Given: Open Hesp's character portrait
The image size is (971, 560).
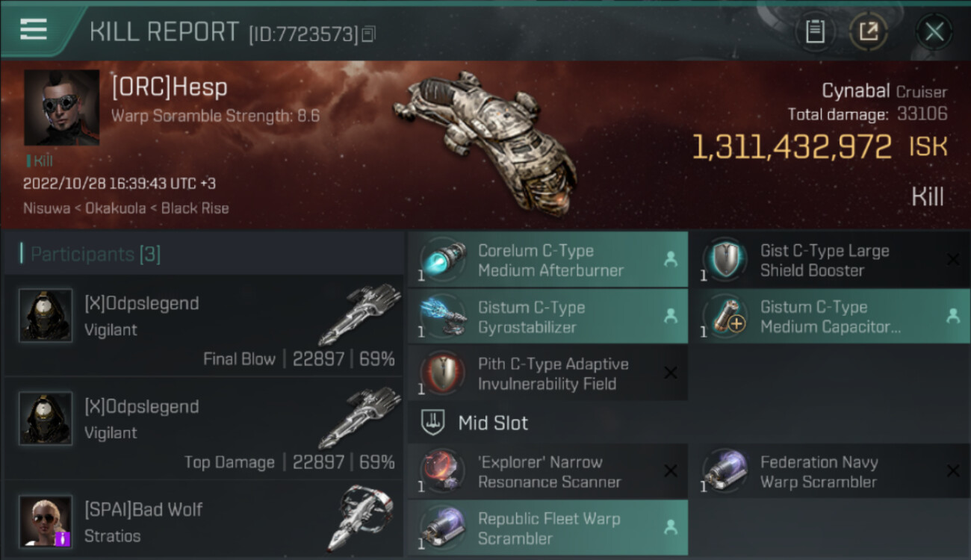Looking at the screenshot, I should [x=61, y=108].
